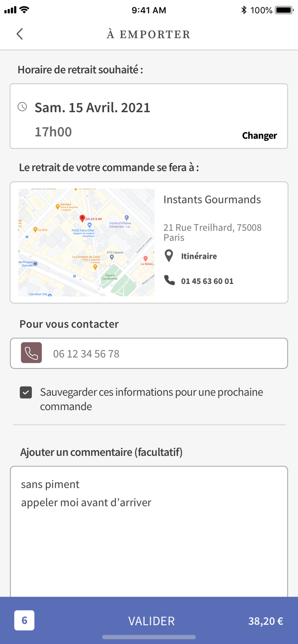Open the Itinéraire directions link
The height and width of the screenshot is (644, 298).
click(x=199, y=256)
